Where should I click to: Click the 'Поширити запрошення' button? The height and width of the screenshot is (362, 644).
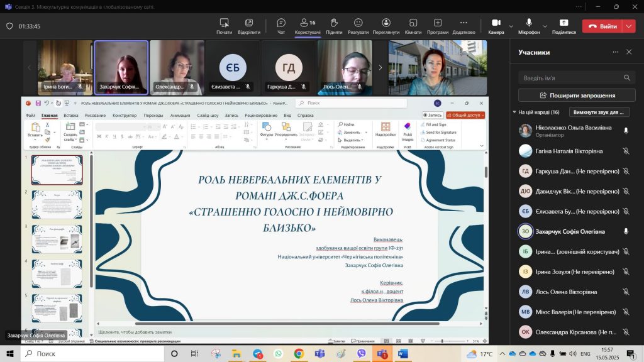(x=577, y=95)
